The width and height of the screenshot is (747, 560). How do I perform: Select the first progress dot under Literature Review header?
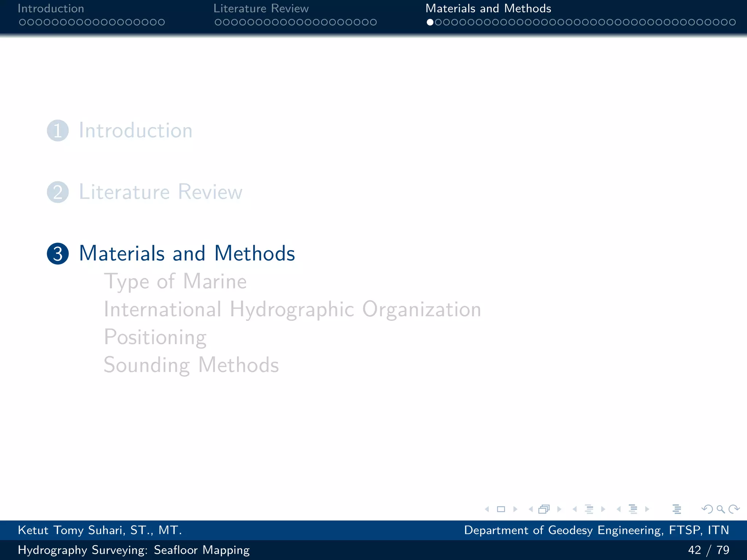(x=218, y=22)
